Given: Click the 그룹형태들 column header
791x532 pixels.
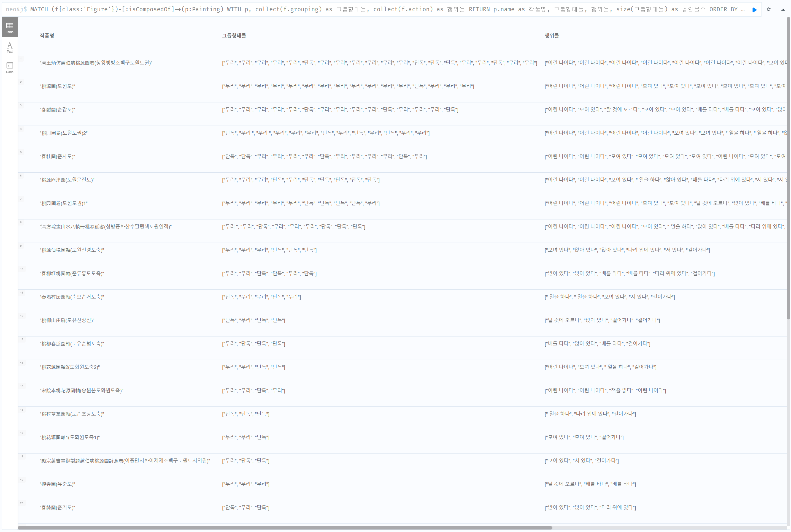Looking at the screenshot, I should pyautogui.click(x=234, y=35).
